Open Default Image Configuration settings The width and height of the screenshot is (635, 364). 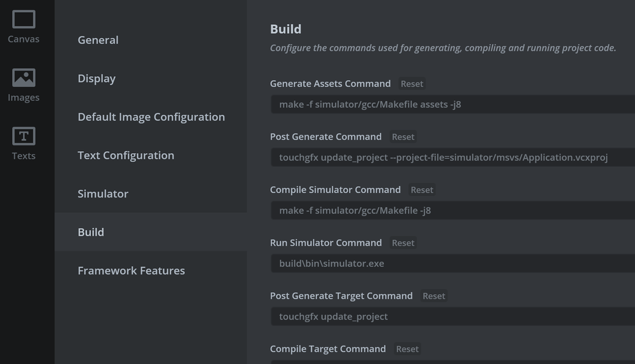[151, 117]
